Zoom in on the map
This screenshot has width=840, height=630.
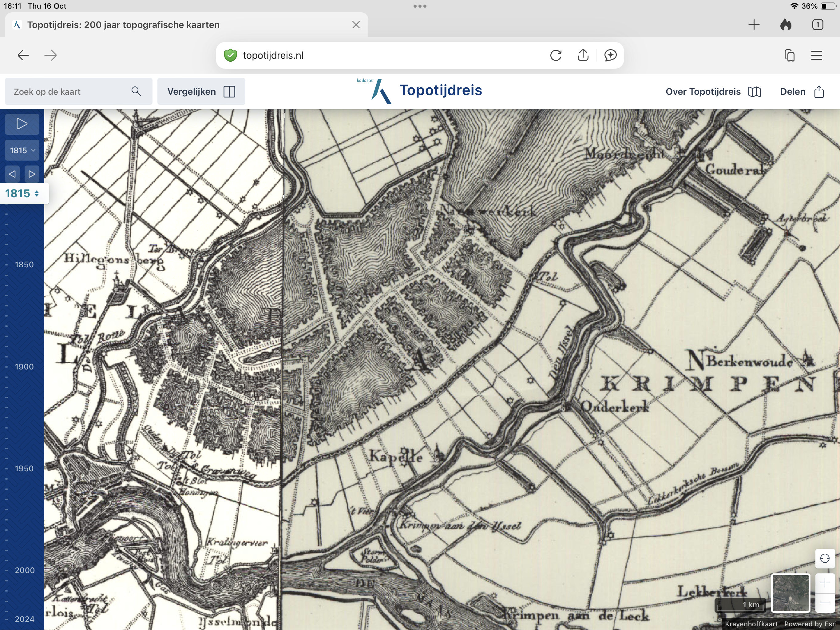[x=824, y=583]
